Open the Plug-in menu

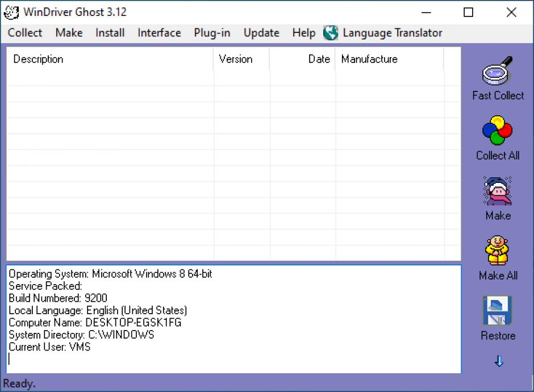(x=212, y=33)
